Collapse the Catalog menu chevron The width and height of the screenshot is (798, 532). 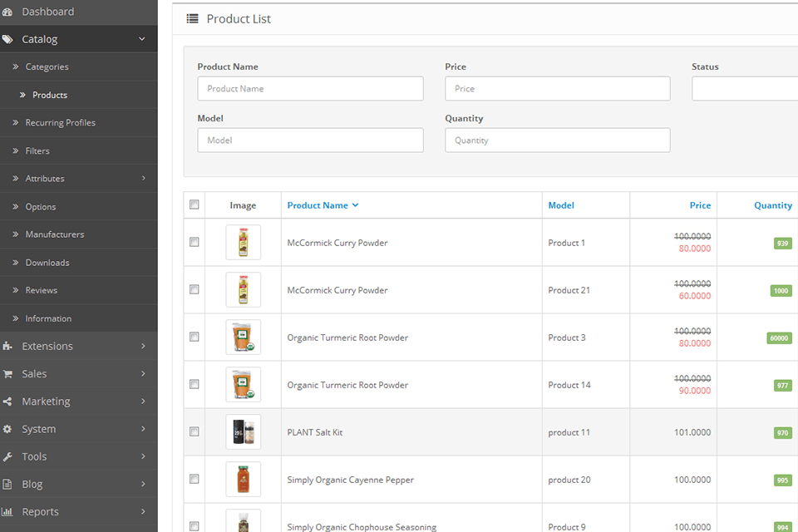(x=142, y=39)
